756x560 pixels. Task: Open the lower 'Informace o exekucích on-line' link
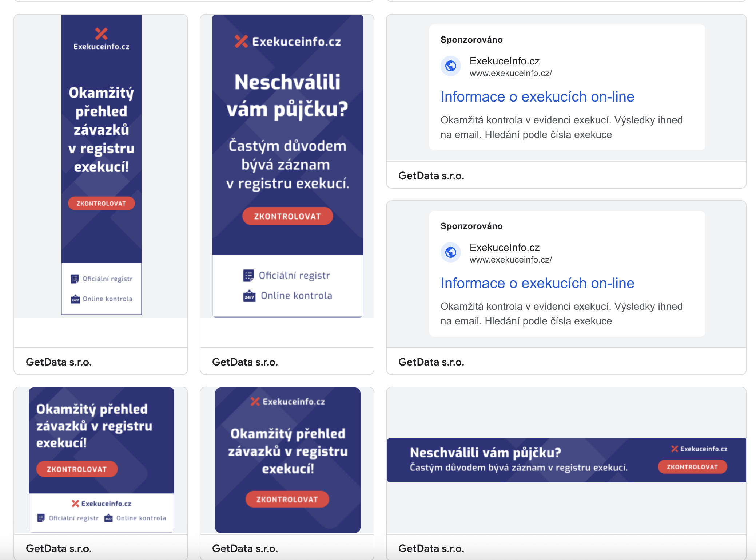point(537,283)
